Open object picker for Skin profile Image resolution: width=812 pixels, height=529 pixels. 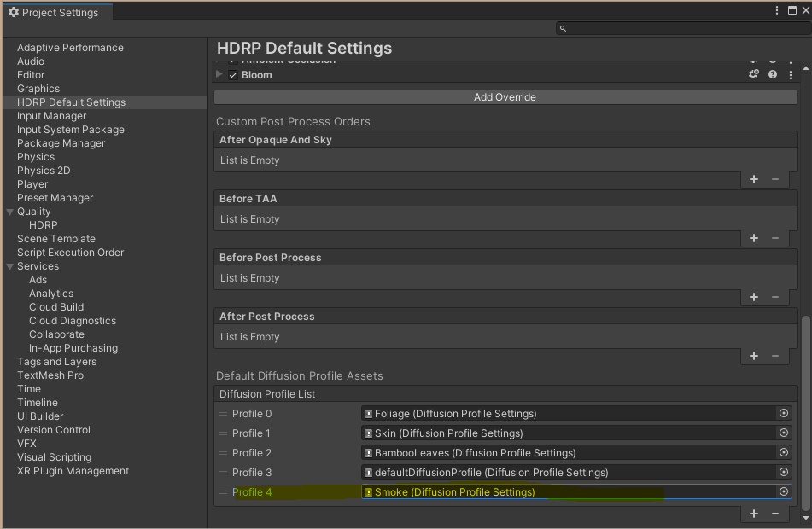(784, 433)
